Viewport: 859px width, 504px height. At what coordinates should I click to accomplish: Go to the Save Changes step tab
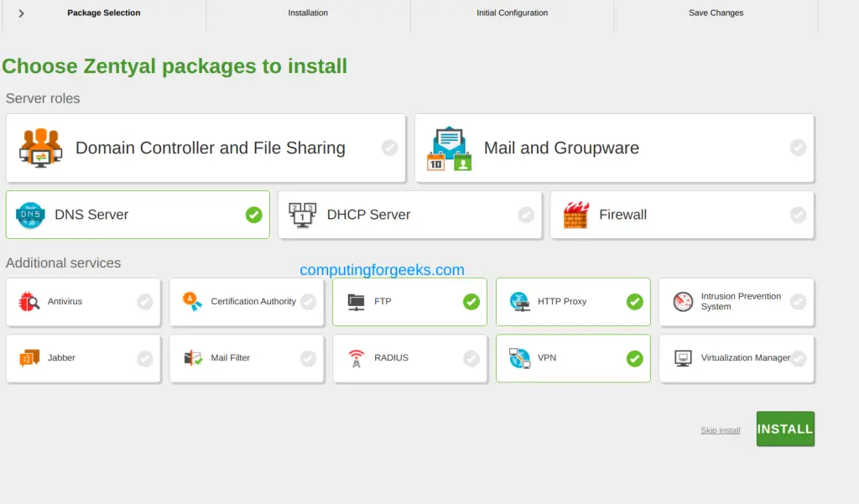point(716,13)
